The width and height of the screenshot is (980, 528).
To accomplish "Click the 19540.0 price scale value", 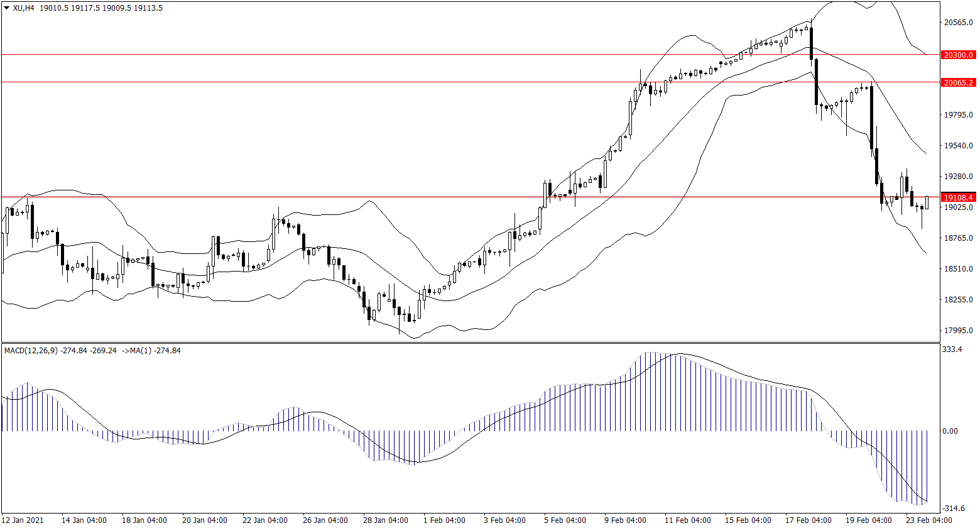I will 958,146.
